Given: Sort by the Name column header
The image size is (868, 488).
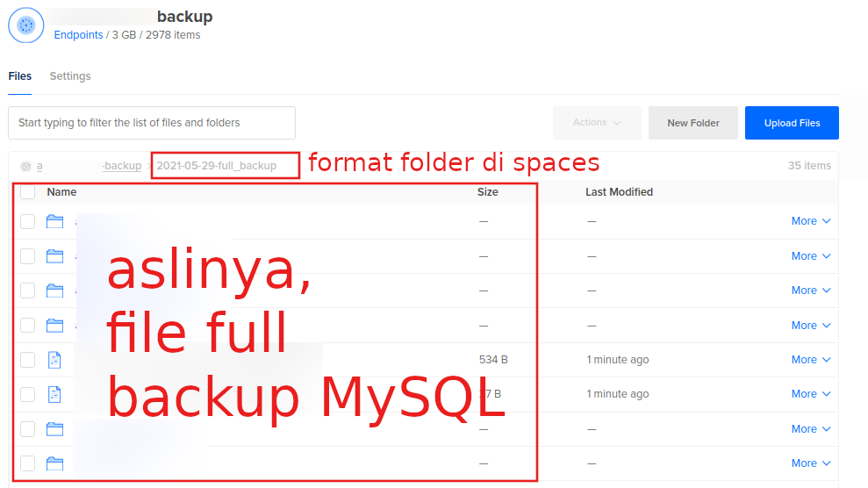Looking at the screenshot, I should coord(61,192).
